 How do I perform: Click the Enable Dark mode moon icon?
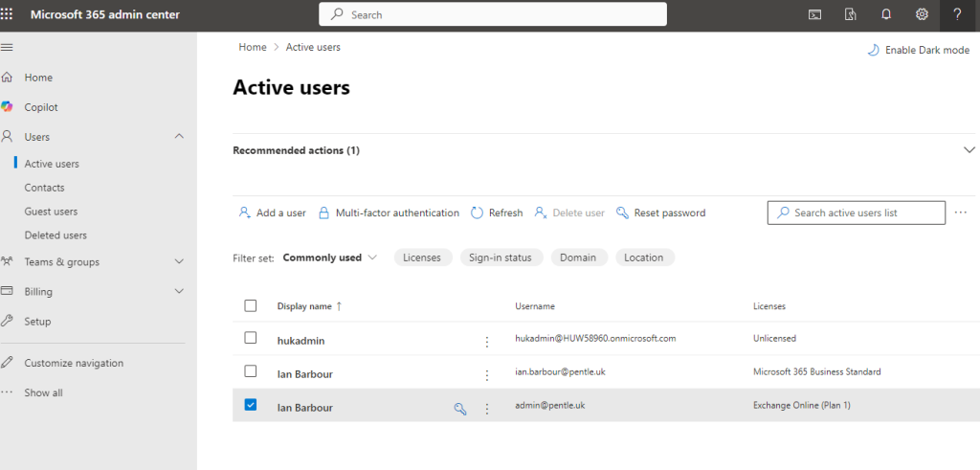(873, 50)
